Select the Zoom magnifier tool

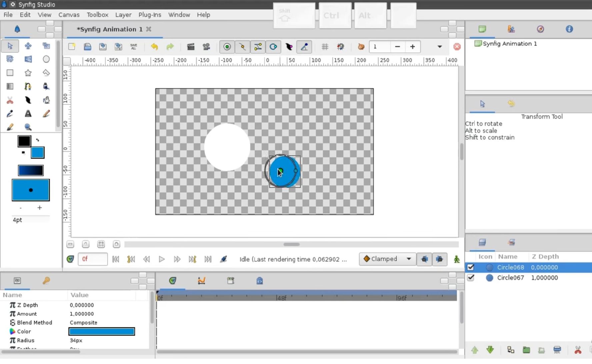[x=28, y=127]
